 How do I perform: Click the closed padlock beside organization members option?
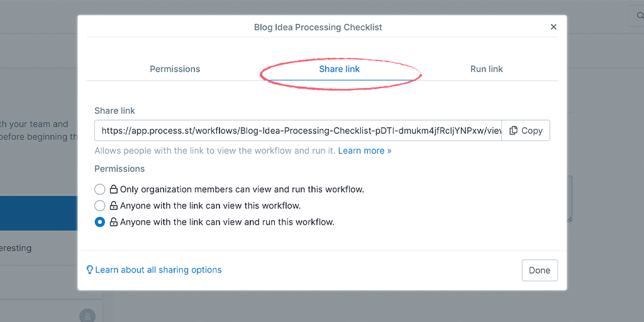pyautogui.click(x=113, y=189)
